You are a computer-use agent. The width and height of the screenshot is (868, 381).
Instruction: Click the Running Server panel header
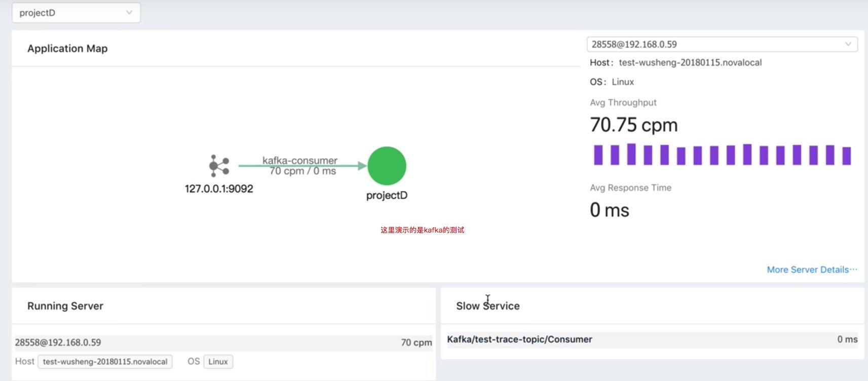pyautogui.click(x=65, y=306)
